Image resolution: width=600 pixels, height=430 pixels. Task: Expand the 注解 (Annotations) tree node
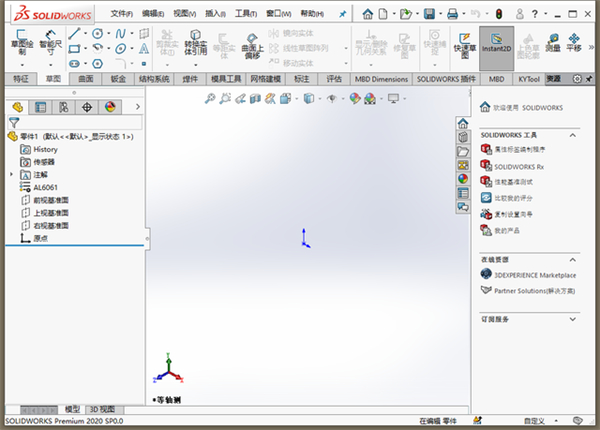12,174
